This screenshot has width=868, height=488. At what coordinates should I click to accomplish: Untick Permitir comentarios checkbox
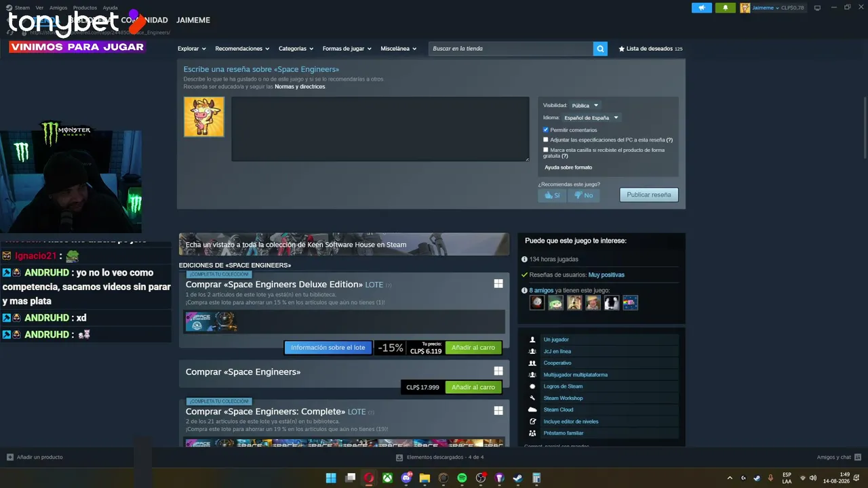pyautogui.click(x=546, y=129)
